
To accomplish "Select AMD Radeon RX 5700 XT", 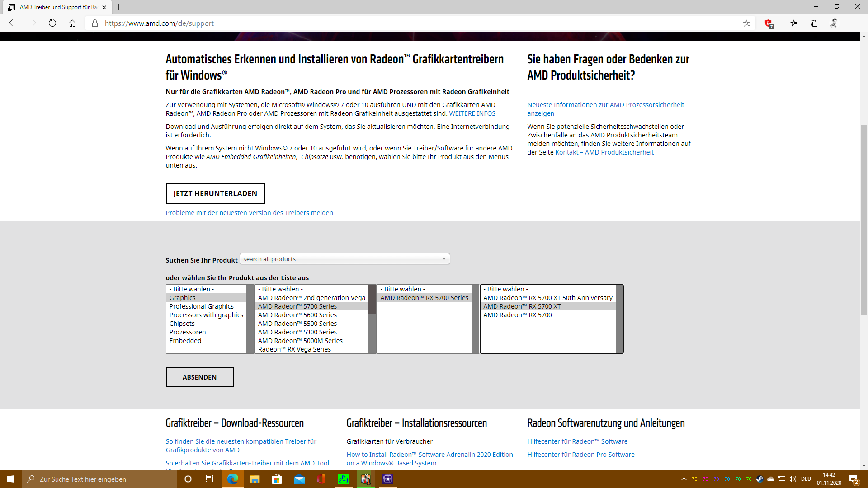I will point(548,306).
